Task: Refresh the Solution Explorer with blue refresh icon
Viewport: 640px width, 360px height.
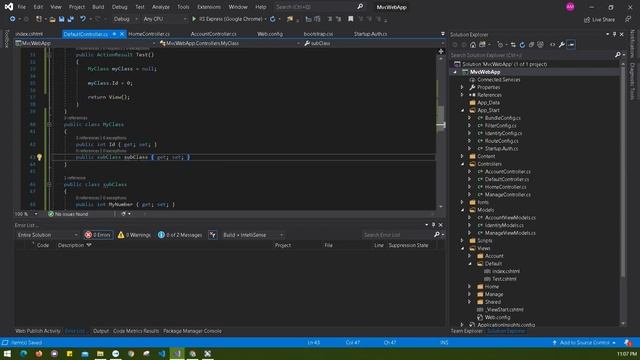Action: 522,45
